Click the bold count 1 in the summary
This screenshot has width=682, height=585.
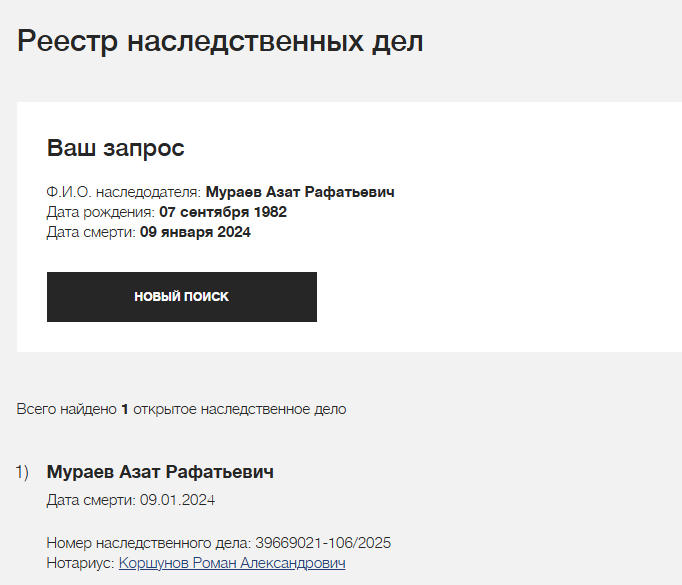[x=125, y=409]
